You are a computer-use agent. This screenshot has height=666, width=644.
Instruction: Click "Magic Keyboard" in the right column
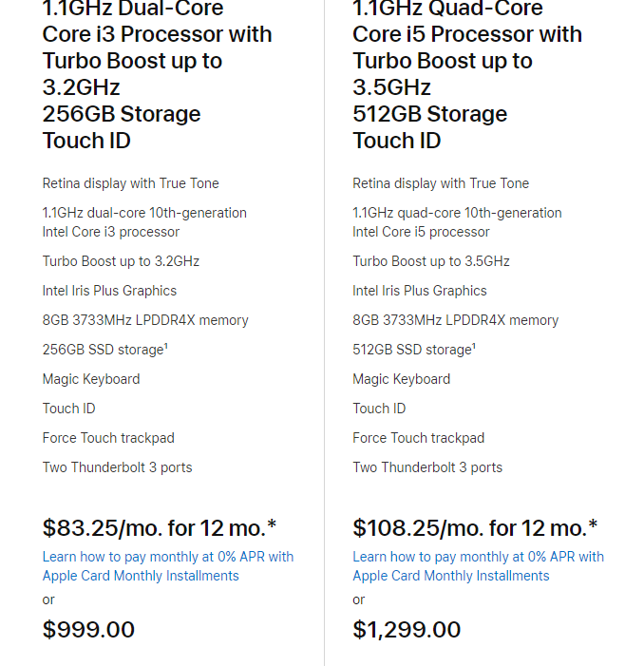[401, 379]
